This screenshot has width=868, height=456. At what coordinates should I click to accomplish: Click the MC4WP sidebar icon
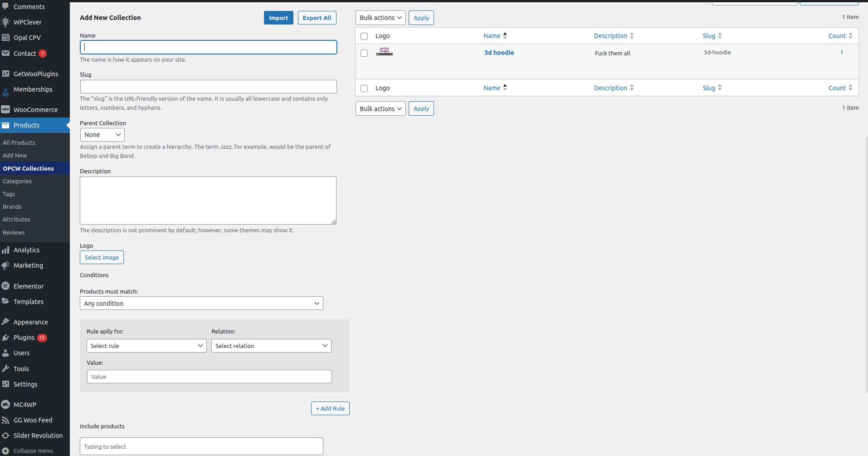5,405
